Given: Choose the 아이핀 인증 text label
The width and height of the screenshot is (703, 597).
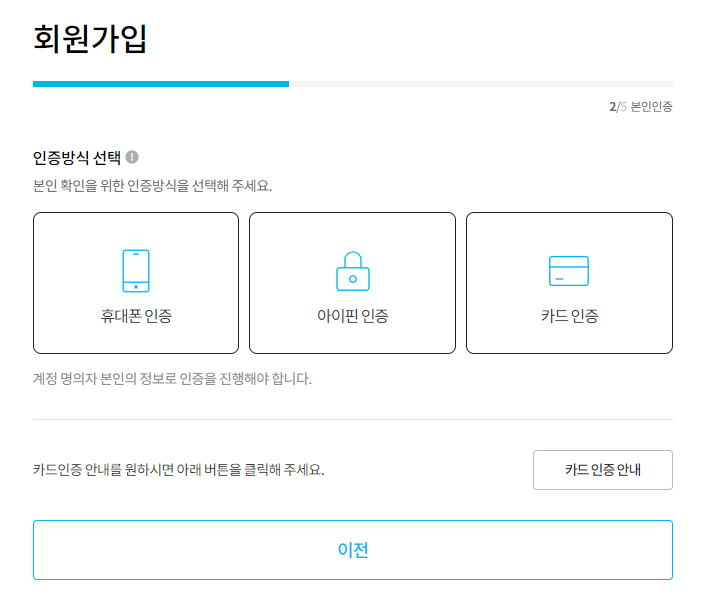Looking at the screenshot, I should (353, 316).
